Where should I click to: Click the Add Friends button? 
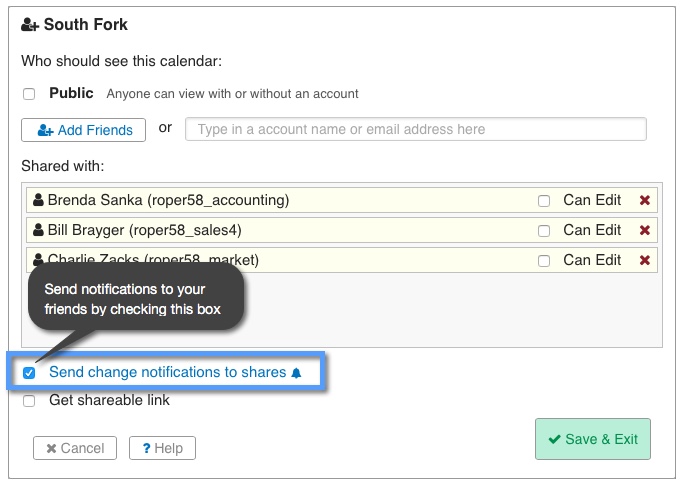84,130
